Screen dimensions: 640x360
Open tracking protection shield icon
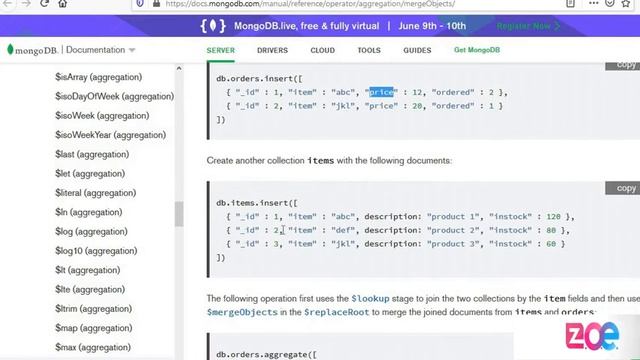tap(140, 4)
